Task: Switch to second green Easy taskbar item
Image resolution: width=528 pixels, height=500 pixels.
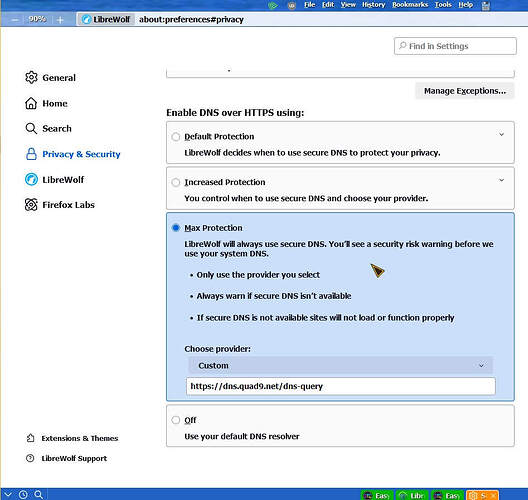Action: pyautogui.click(x=448, y=495)
